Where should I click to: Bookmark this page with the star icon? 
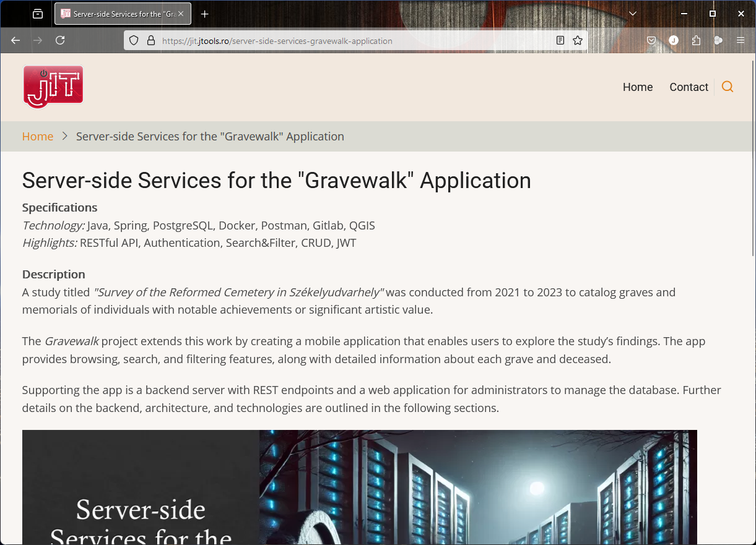[578, 40]
